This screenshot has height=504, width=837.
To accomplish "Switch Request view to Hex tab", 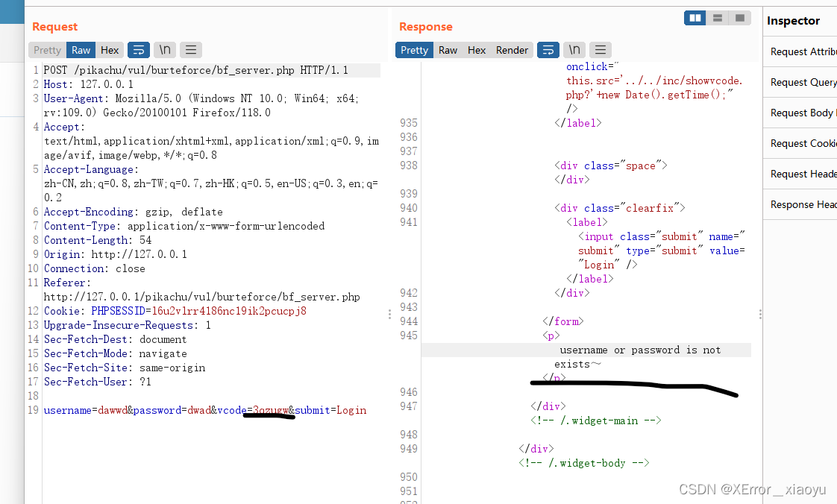I will coord(110,50).
